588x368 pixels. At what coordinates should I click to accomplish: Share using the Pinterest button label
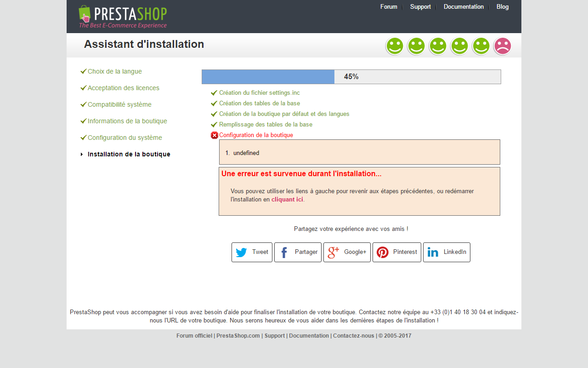coord(405,252)
